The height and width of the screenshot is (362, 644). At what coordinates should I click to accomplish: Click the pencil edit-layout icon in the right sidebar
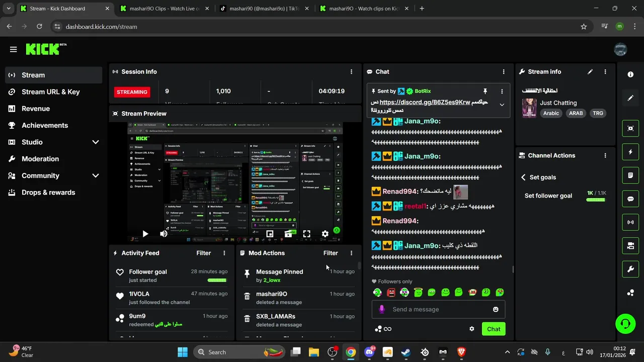coord(630,98)
